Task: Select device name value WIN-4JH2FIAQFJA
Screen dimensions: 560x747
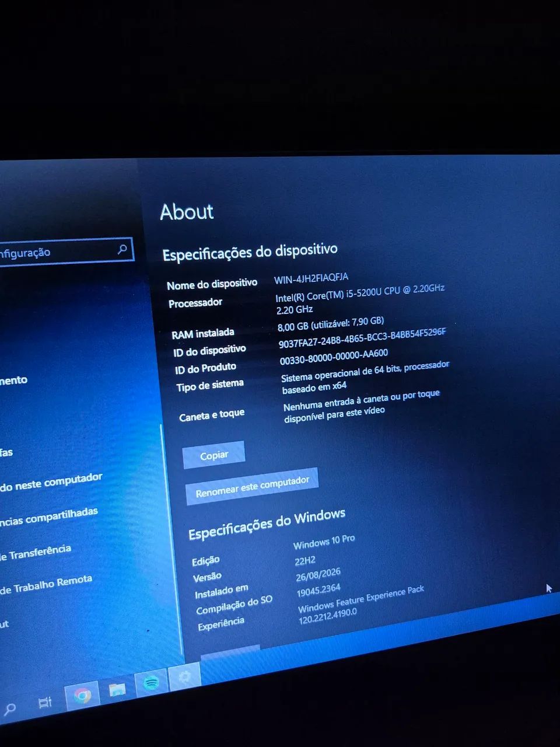Action: tap(311, 278)
